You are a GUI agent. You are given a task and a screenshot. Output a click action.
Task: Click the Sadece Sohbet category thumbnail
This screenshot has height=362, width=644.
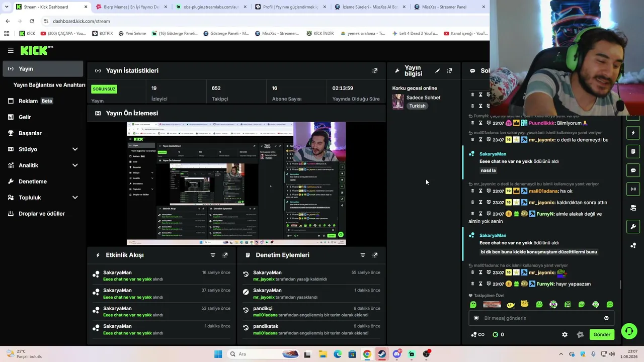coord(398,102)
